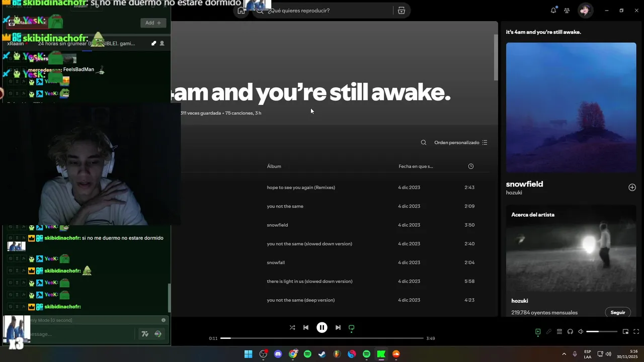
Task: Open playlist title link in side panel
Action: (543, 32)
